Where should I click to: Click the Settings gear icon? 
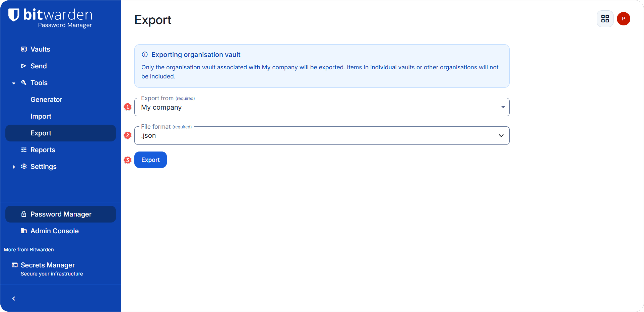(x=23, y=167)
